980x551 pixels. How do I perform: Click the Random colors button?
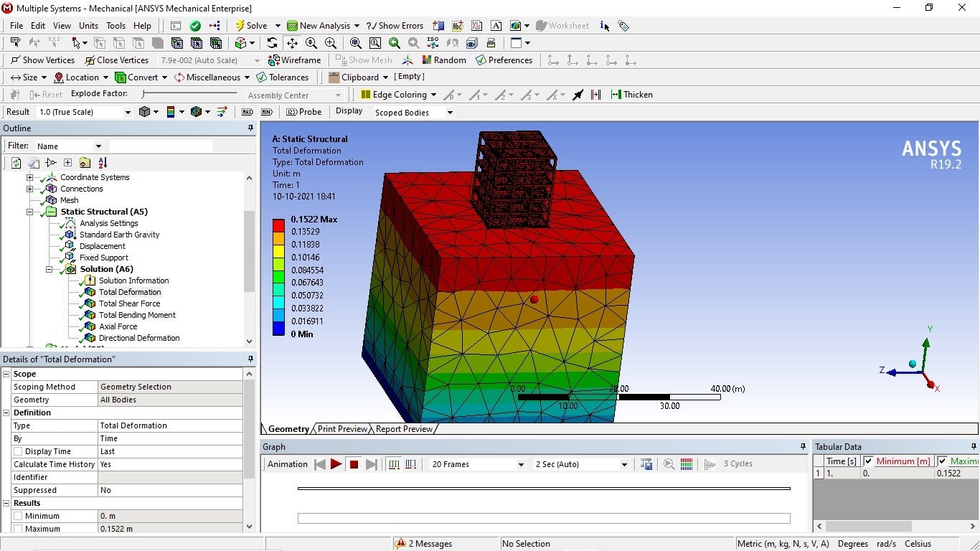tap(444, 60)
